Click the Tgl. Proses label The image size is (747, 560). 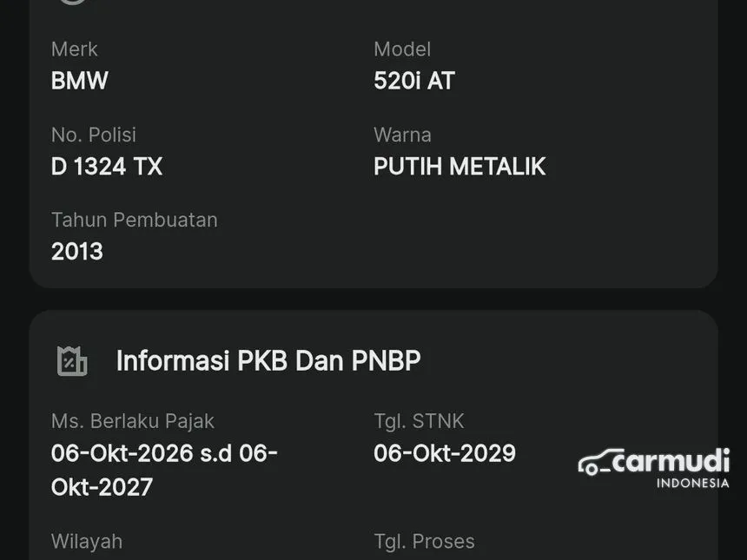[x=424, y=541]
